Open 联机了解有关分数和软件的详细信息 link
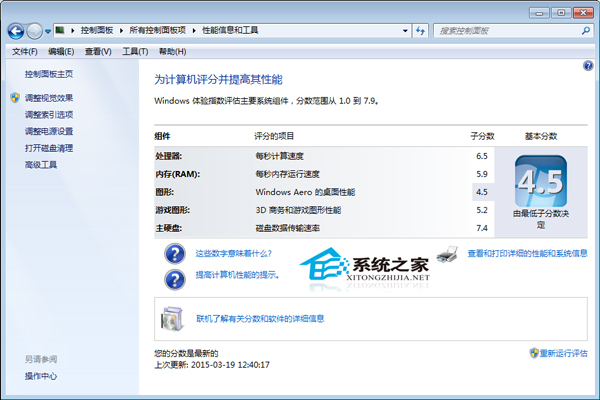The height and width of the screenshot is (400, 600). point(260,318)
